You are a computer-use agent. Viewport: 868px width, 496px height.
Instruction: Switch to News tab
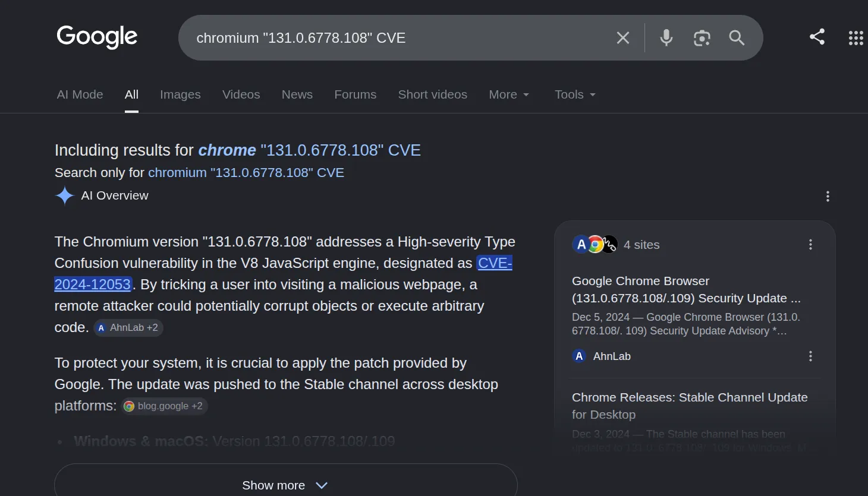297,94
